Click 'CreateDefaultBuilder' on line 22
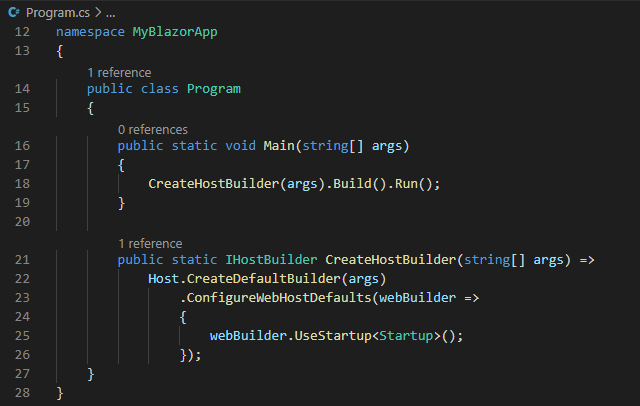Viewport: 640px width, 406px height. coord(264,279)
